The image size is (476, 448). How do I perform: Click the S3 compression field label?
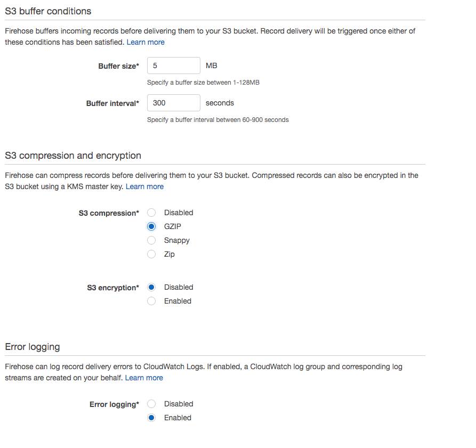109,212
